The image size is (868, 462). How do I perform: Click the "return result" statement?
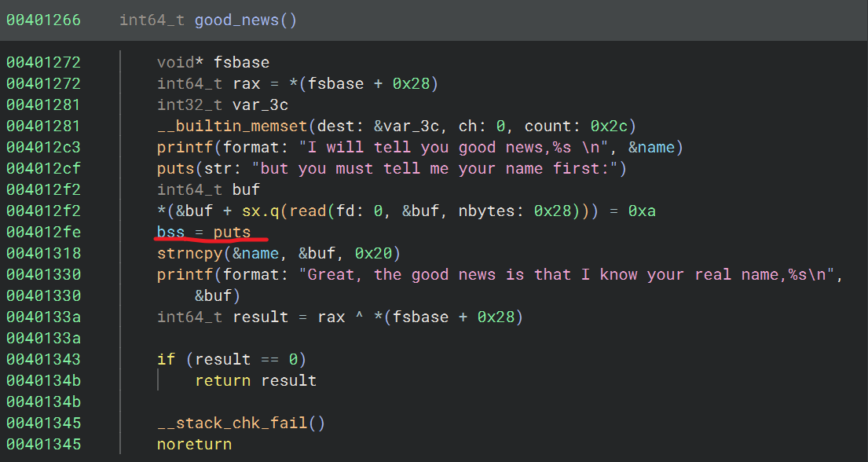click(255, 380)
